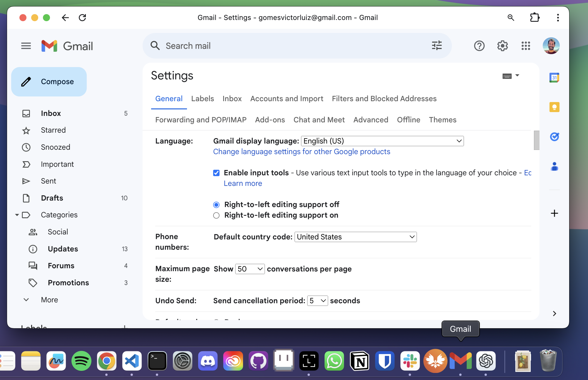
Task: Open Google Calendar side panel icon
Action: 554,78
